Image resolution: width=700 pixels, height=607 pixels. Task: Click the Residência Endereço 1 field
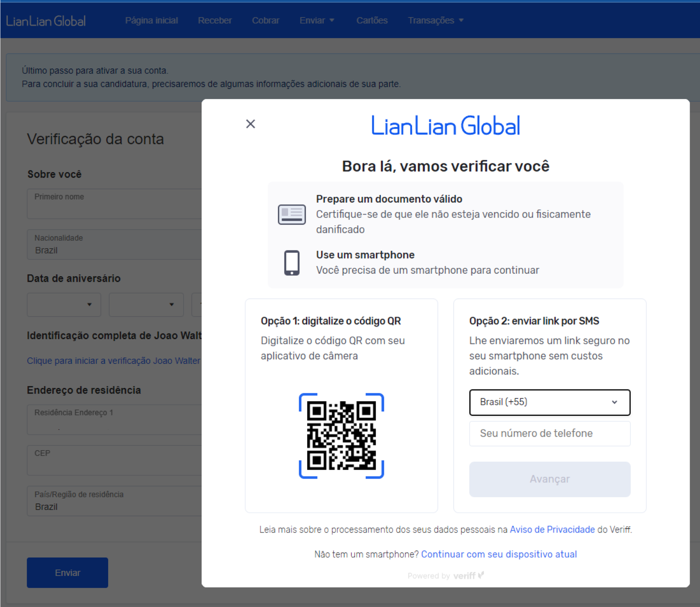pos(114,419)
